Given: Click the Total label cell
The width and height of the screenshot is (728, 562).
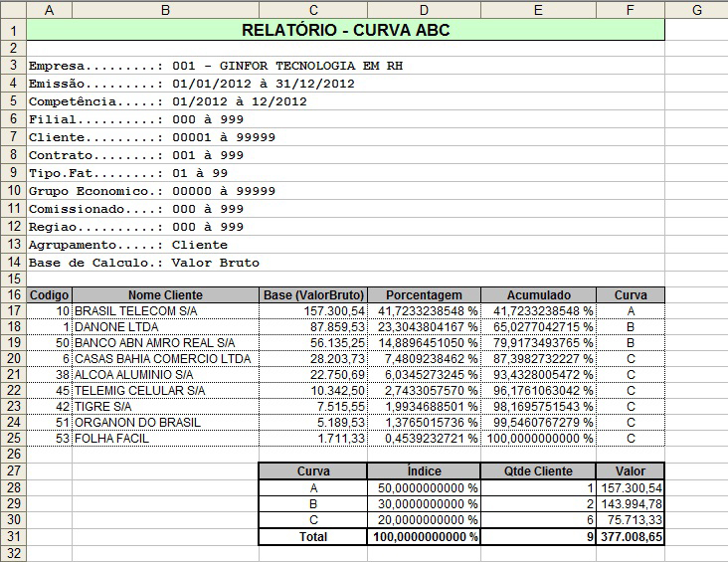Looking at the screenshot, I should (313, 537).
